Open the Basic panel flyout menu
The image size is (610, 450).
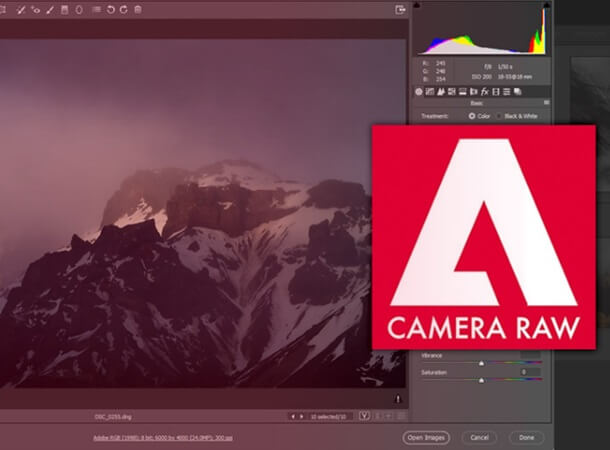click(547, 103)
